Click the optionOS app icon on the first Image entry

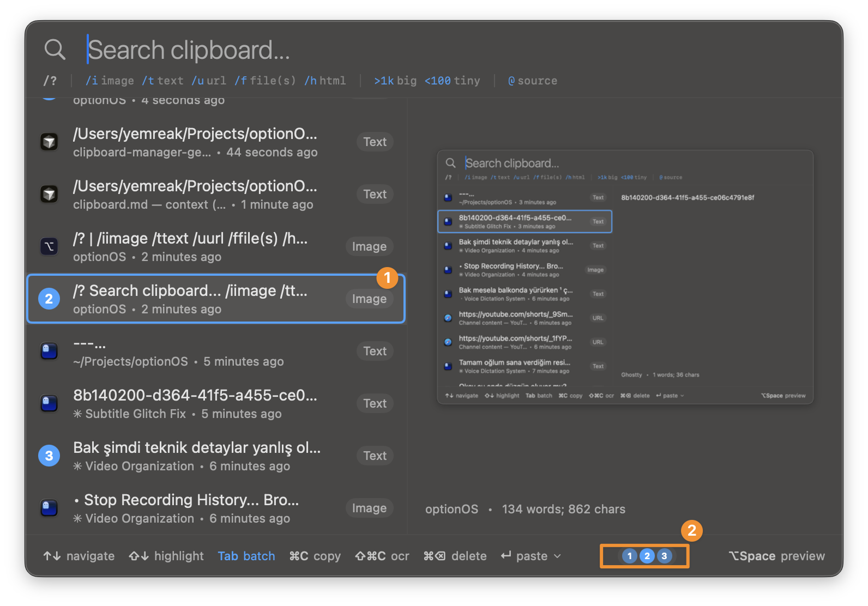tap(50, 247)
